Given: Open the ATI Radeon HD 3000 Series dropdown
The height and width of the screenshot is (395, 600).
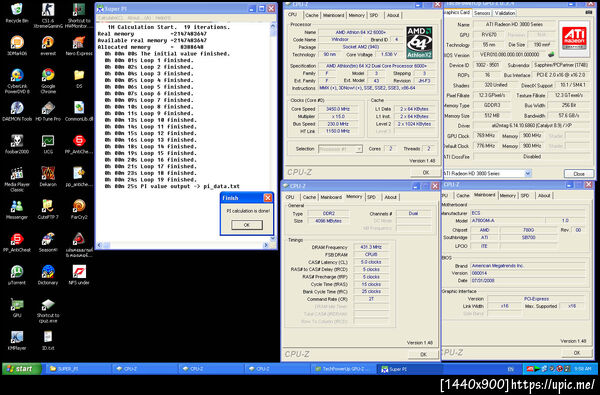Looking at the screenshot, I should 487,173.
